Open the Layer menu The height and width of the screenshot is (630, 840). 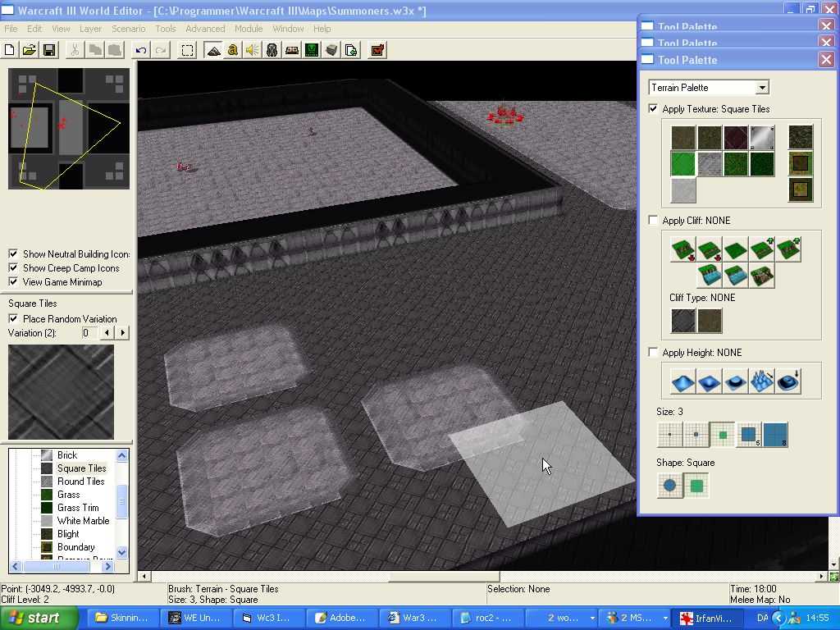(x=90, y=29)
